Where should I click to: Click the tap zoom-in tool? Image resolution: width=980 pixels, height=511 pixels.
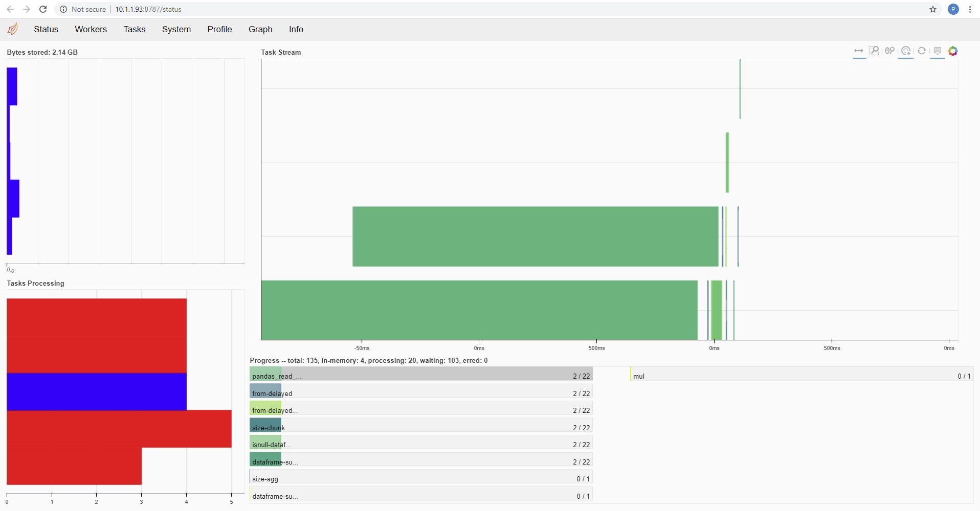tap(906, 51)
